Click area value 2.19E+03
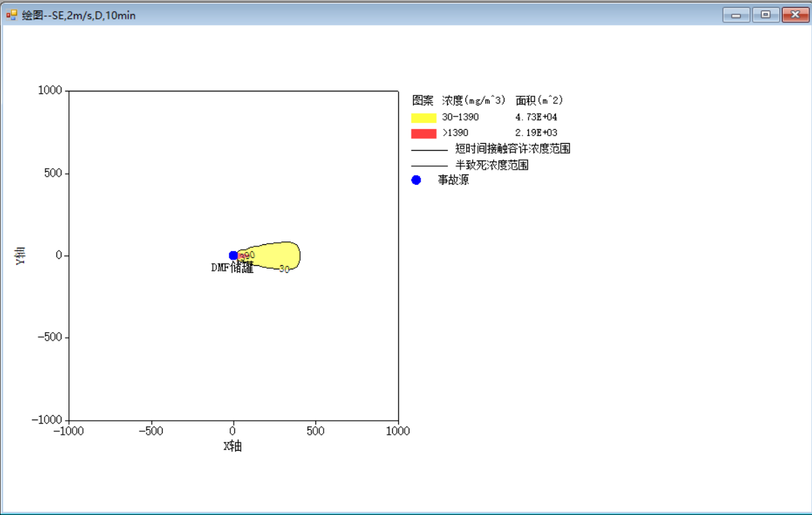The width and height of the screenshot is (812, 515). [536, 133]
